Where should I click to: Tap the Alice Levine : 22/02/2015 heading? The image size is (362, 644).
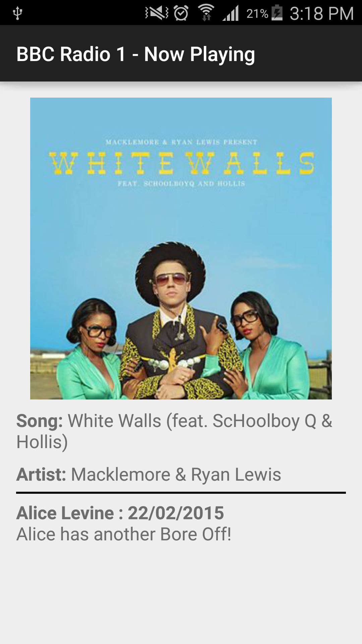coord(120,513)
